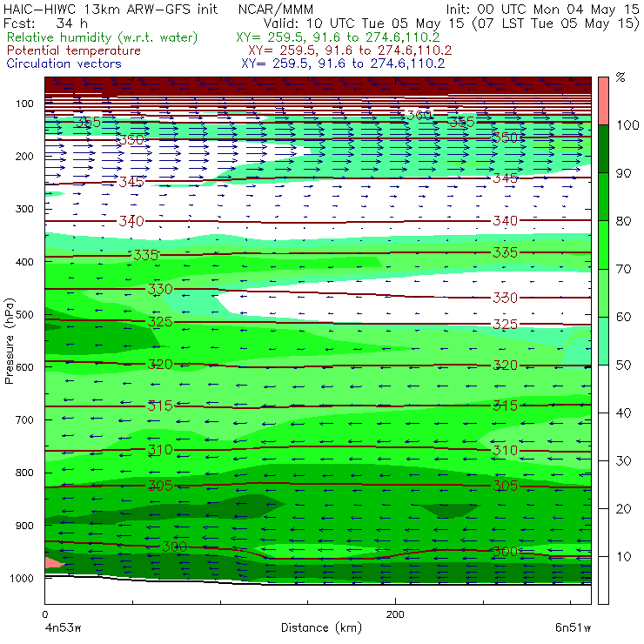Click the left '305' contour label
The image size is (644, 644).
[160, 486]
